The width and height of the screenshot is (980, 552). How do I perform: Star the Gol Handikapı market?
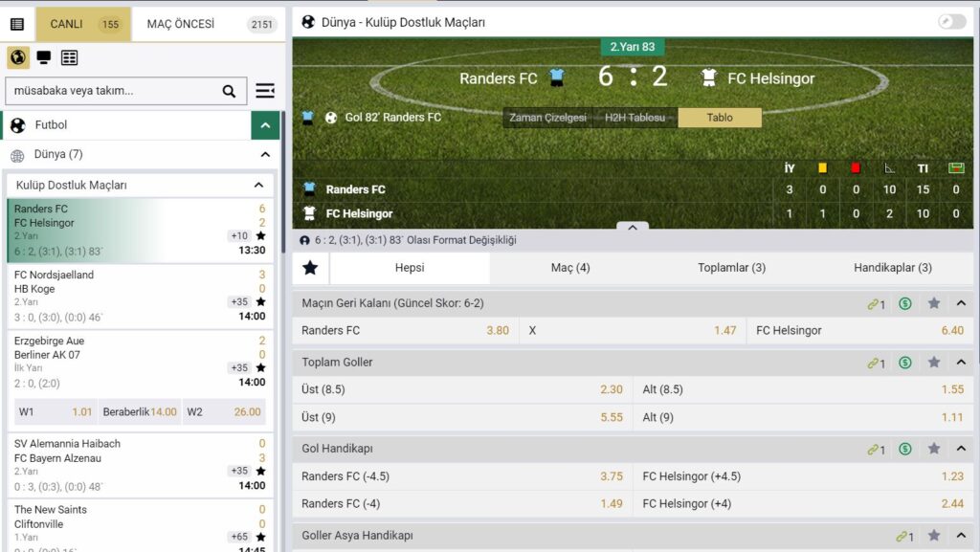pos(934,448)
